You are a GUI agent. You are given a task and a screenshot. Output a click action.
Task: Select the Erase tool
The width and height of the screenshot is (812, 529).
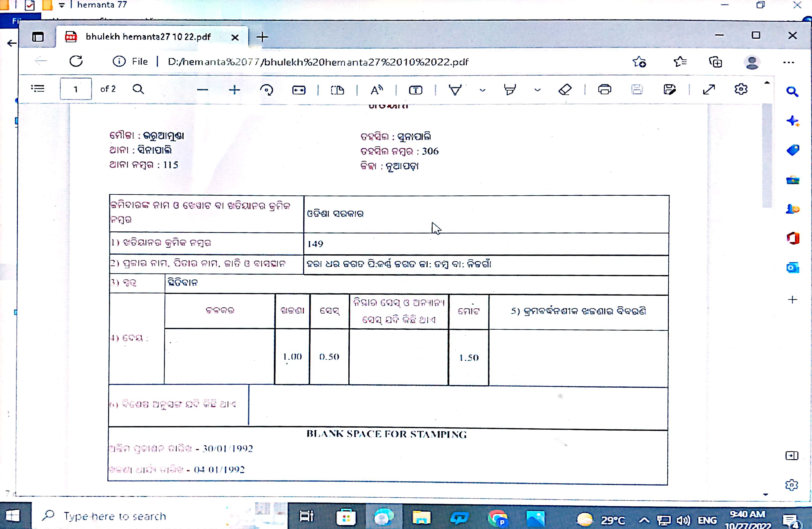tap(565, 90)
